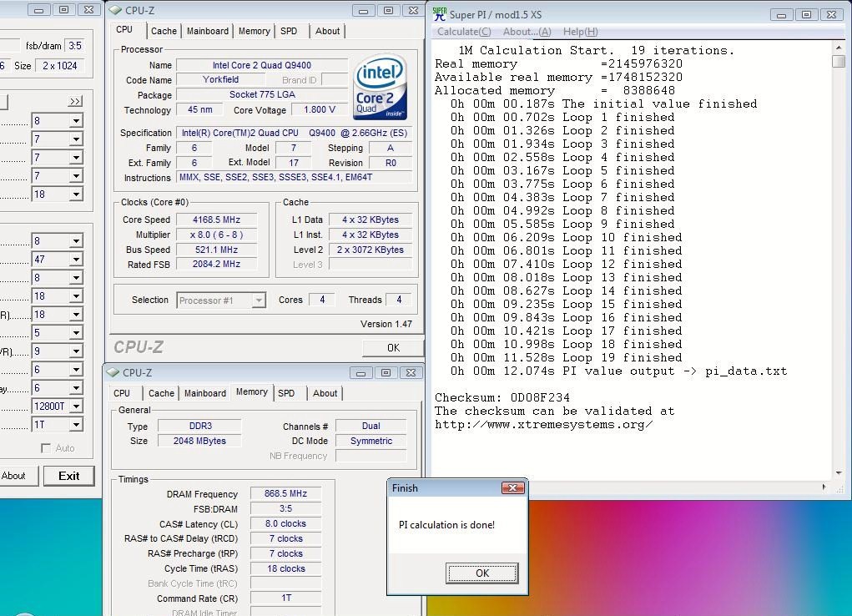Click the Rated FSB 2084.2 MHz value
852x616 pixels.
click(x=216, y=264)
